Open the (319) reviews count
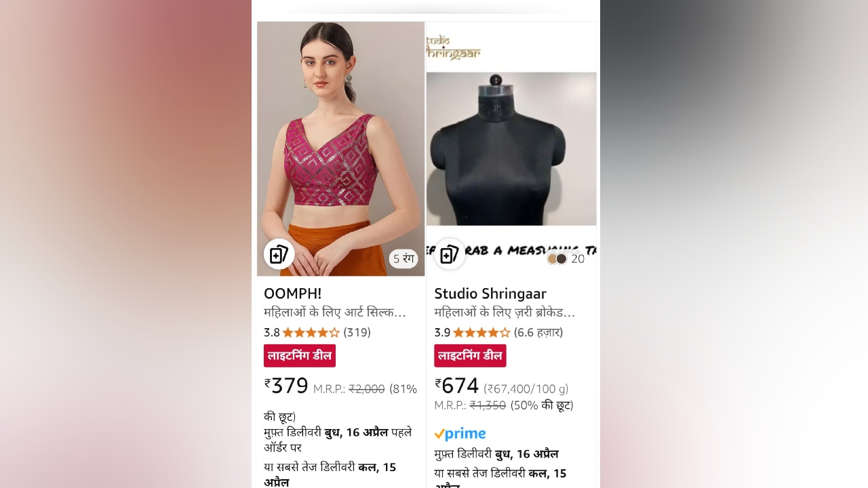Viewport: 868px width, 488px height. 357,332
